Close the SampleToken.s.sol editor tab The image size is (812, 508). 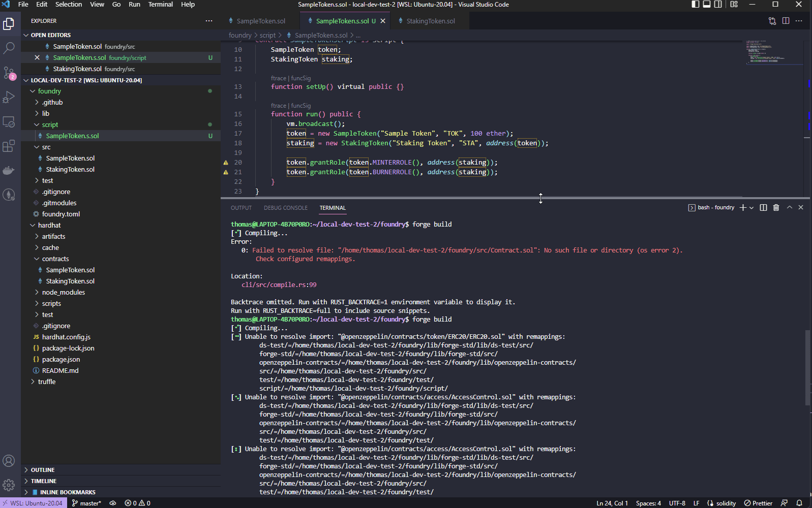[x=383, y=21]
